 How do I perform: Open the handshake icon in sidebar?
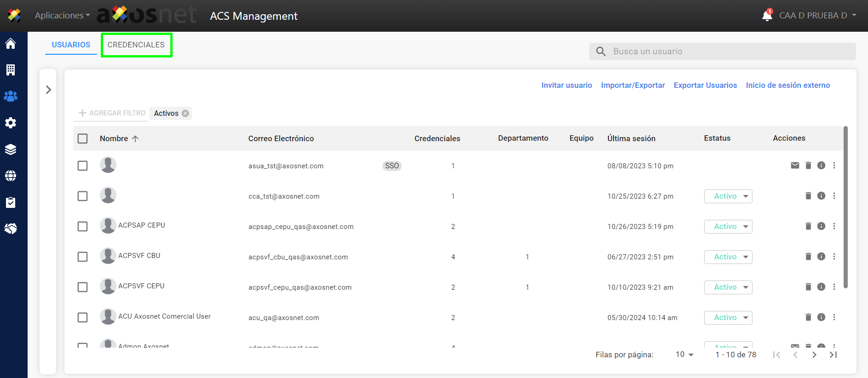pyautogui.click(x=11, y=229)
